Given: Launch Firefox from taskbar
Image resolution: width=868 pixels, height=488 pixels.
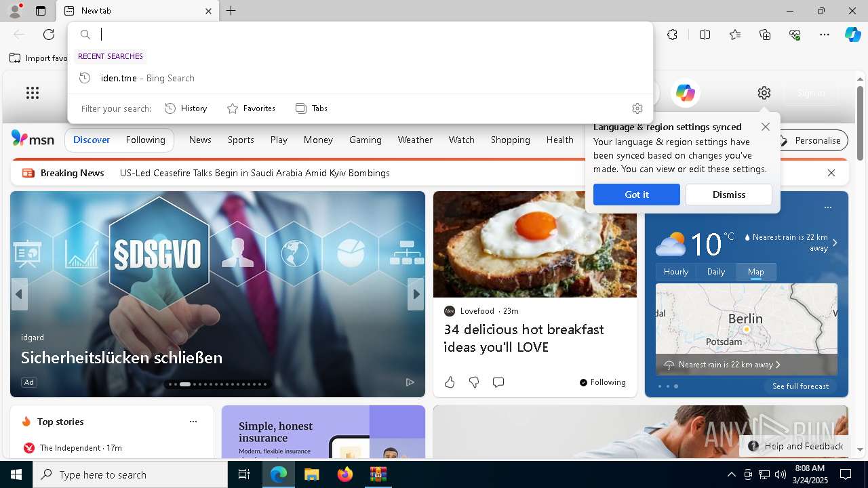Looking at the screenshot, I should pos(345,474).
